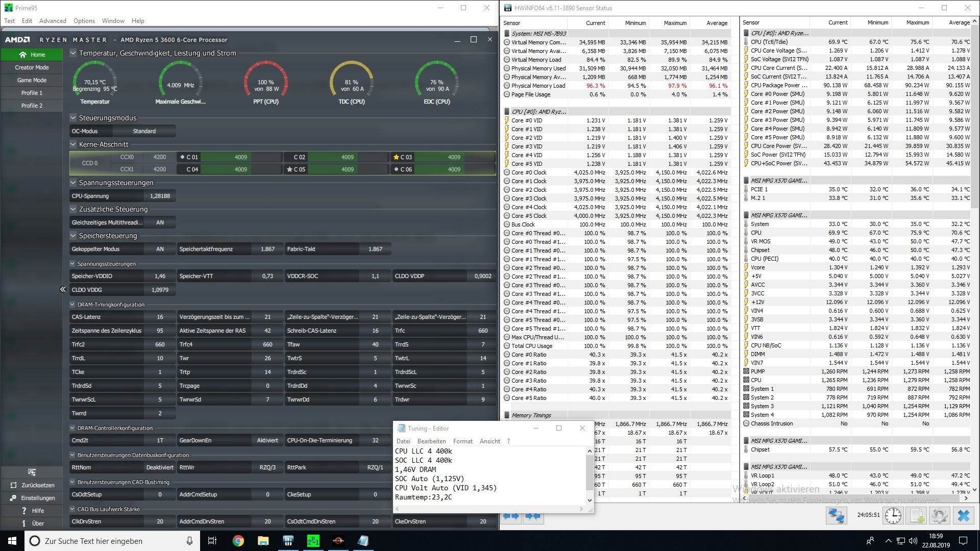The height and width of the screenshot is (551, 980).
Task: Open Task View from taskbar
Action: coord(212,541)
